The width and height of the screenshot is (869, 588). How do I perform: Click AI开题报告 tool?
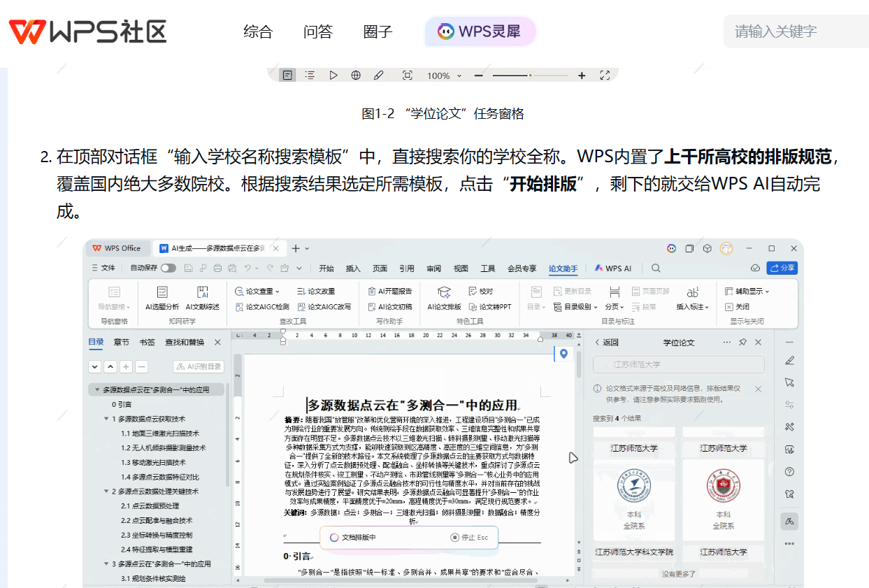click(390, 291)
